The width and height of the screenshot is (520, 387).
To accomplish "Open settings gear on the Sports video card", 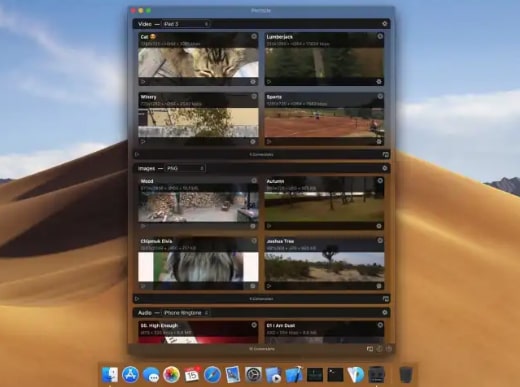I will click(379, 142).
